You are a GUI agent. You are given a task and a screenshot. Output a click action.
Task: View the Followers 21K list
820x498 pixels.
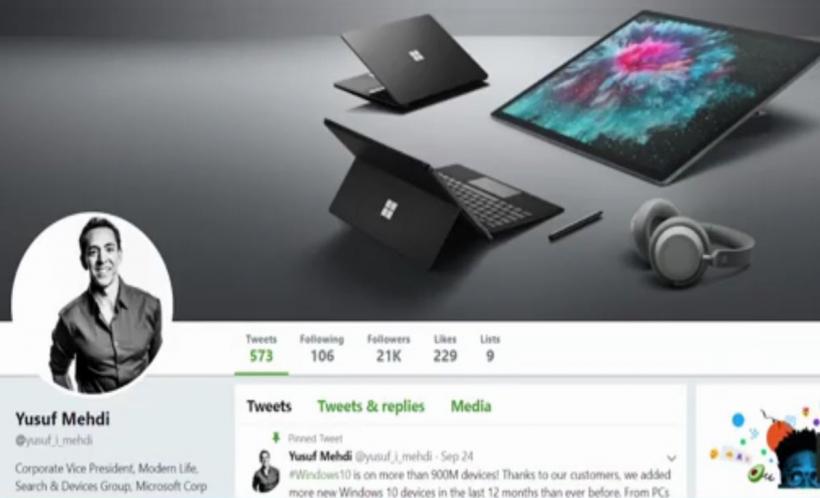coord(389,348)
